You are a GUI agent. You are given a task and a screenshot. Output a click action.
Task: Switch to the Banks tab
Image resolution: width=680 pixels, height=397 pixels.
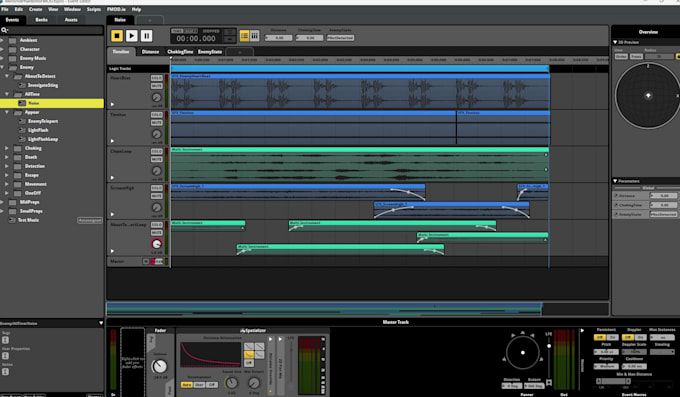click(42, 20)
